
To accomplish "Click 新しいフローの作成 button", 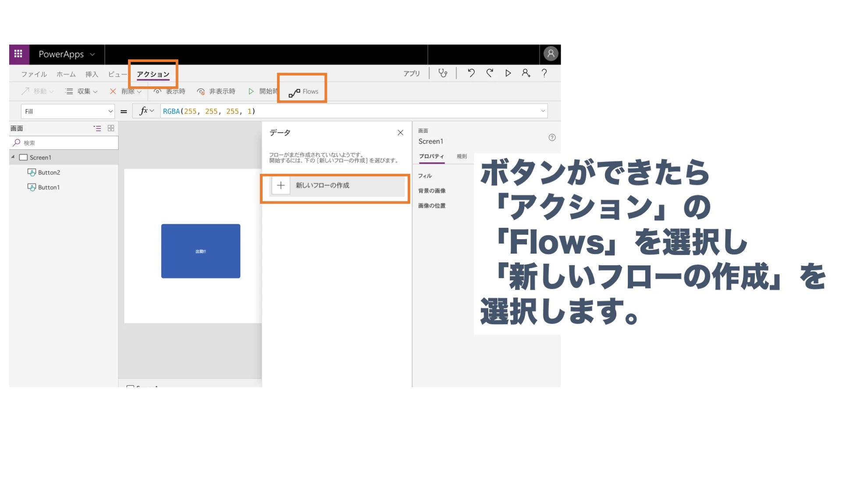I will pyautogui.click(x=337, y=186).
